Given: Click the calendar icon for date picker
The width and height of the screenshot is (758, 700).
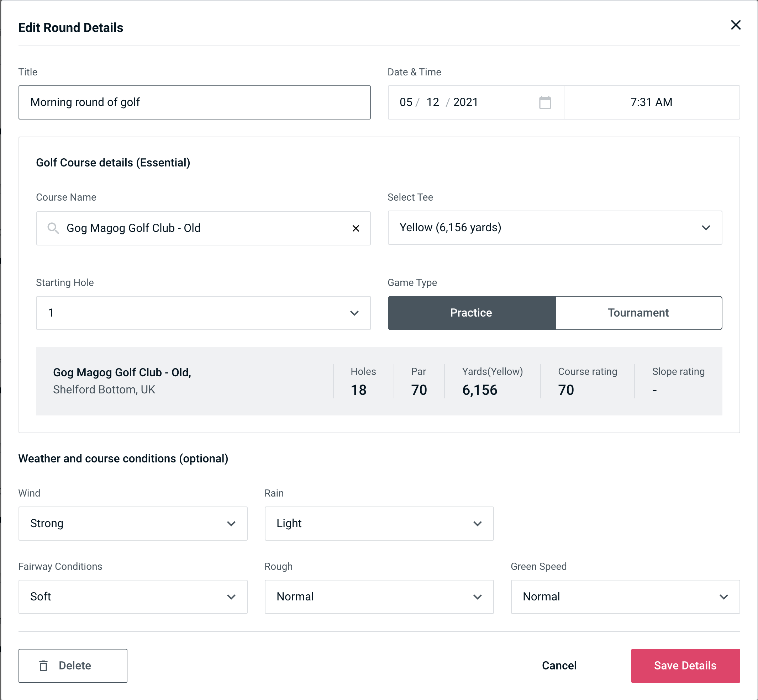Looking at the screenshot, I should [546, 102].
